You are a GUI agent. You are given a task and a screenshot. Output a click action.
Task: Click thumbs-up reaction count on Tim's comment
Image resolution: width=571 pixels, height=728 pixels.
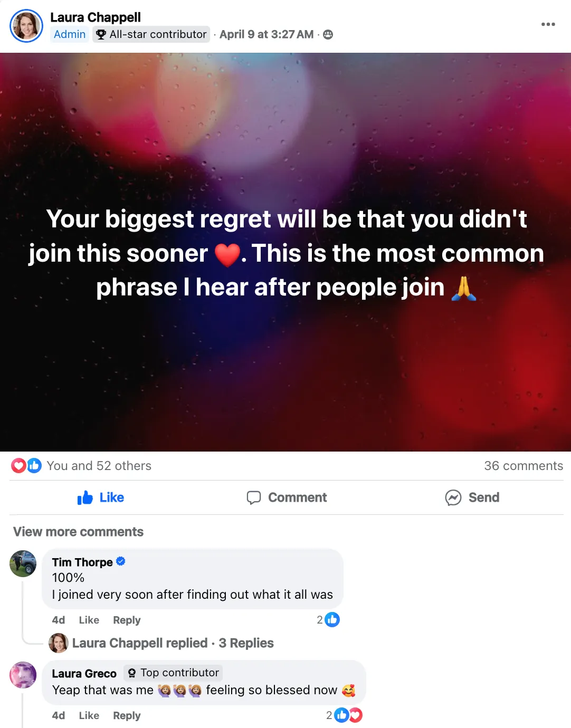(x=328, y=619)
